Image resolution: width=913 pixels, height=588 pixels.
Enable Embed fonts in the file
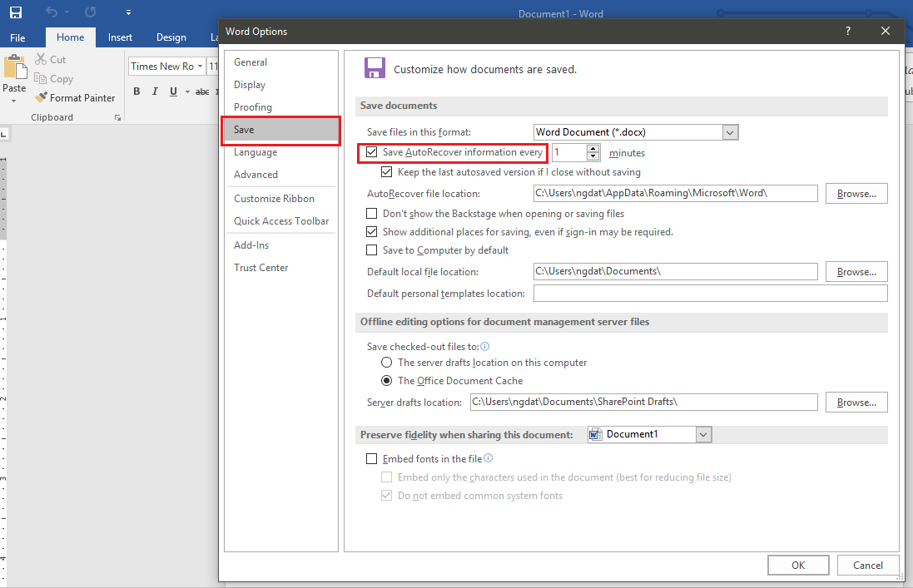coord(371,459)
